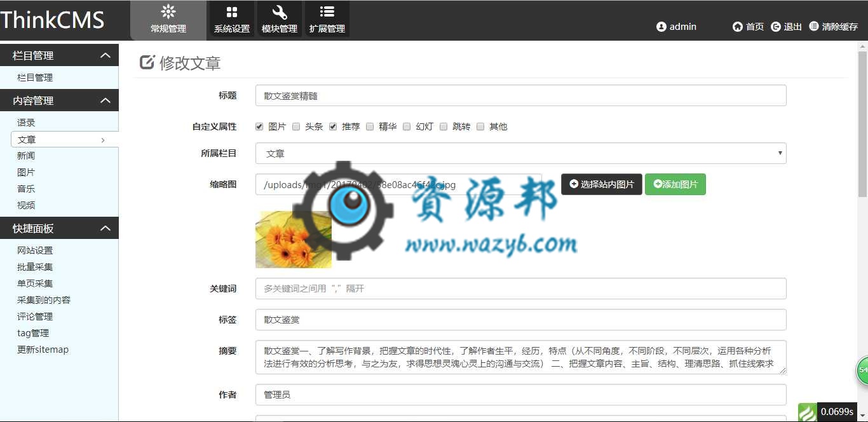Screen dimensions: 868x422
Task: Click the 缩略图 path input field
Action: tap(398, 184)
